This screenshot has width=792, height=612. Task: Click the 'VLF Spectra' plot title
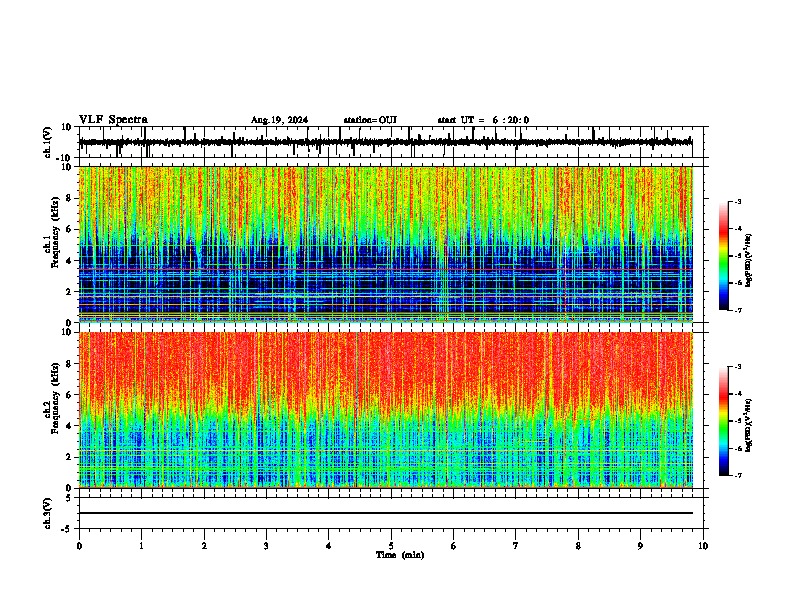(x=113, y=119)
